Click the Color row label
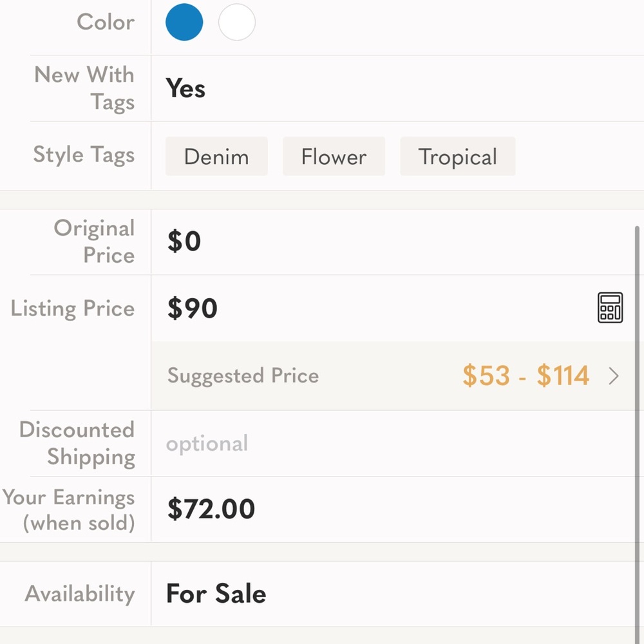The height and width of the screenshot is (644, 644). click(x=106, y=23)
